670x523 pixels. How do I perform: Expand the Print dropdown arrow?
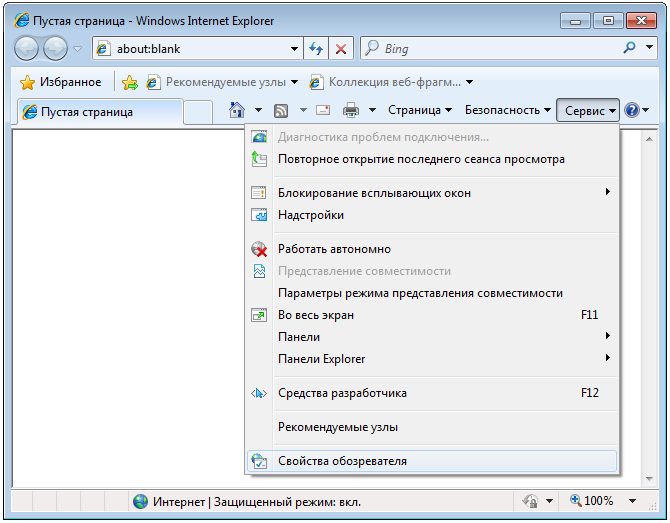click(x=372, y=110)
